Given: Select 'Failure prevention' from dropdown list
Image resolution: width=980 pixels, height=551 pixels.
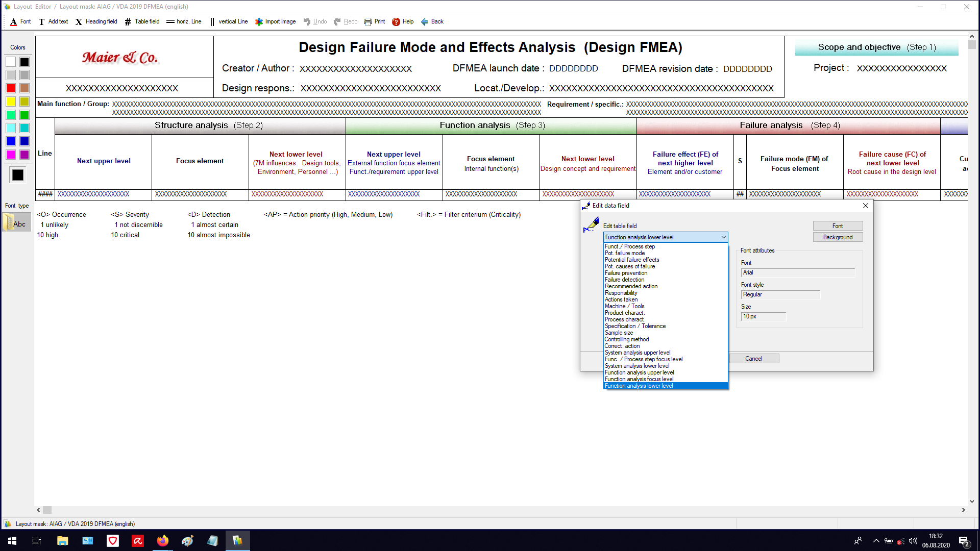Looking at the screenshot, I should 626,273.
